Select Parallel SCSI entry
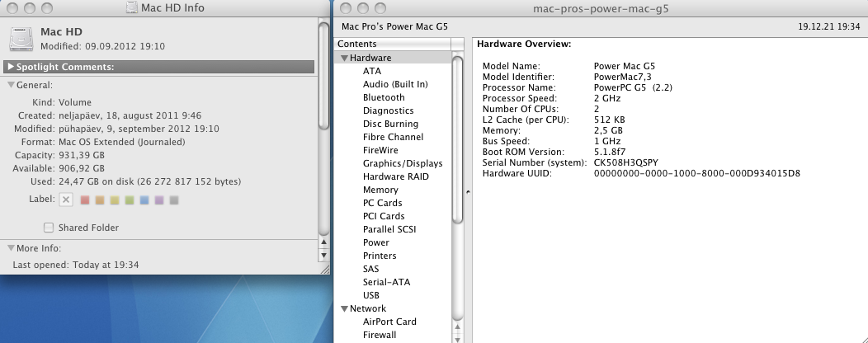Viewport: 868px width, 343px height. 389,229
